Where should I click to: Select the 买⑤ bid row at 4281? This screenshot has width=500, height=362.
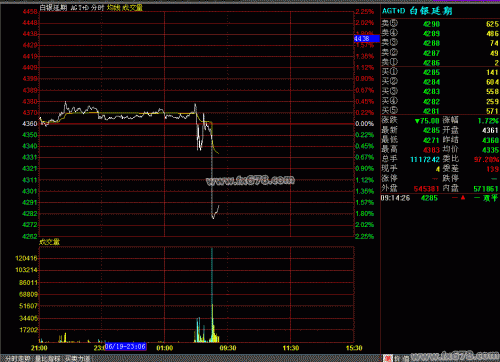pyautogui.click(x=440, y=111)
